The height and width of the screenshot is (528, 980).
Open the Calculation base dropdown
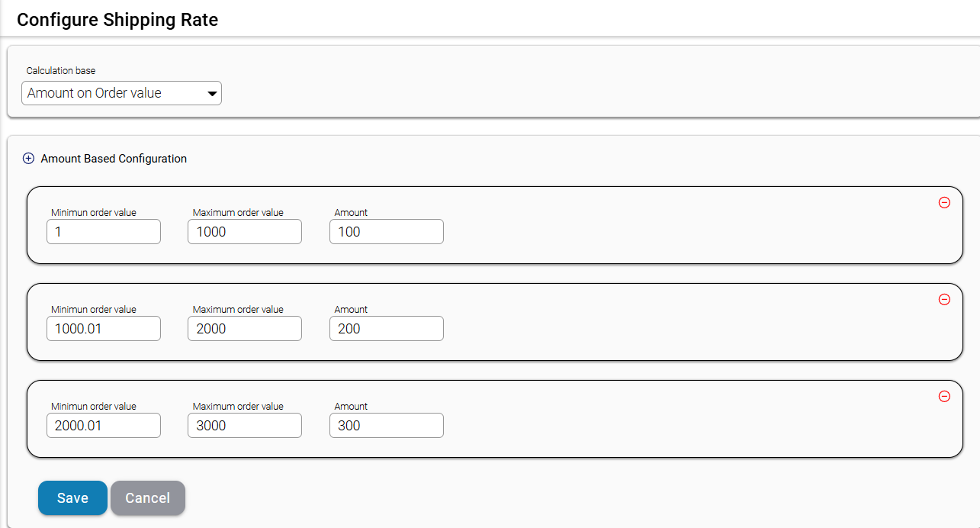tap(121, 93)
